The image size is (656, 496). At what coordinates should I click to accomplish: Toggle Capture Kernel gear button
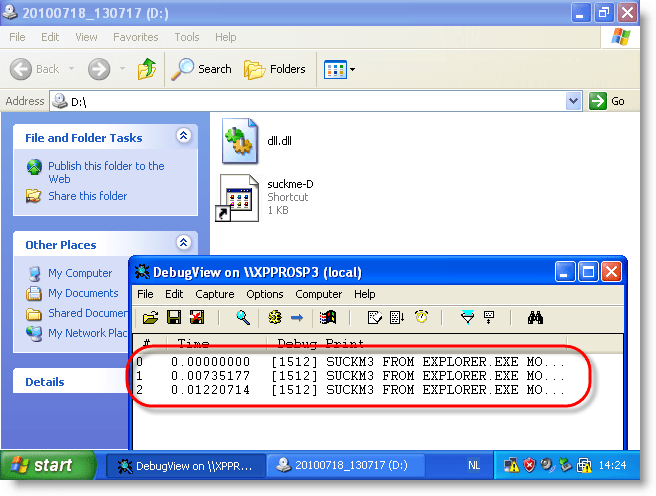[x=274, y=318]
